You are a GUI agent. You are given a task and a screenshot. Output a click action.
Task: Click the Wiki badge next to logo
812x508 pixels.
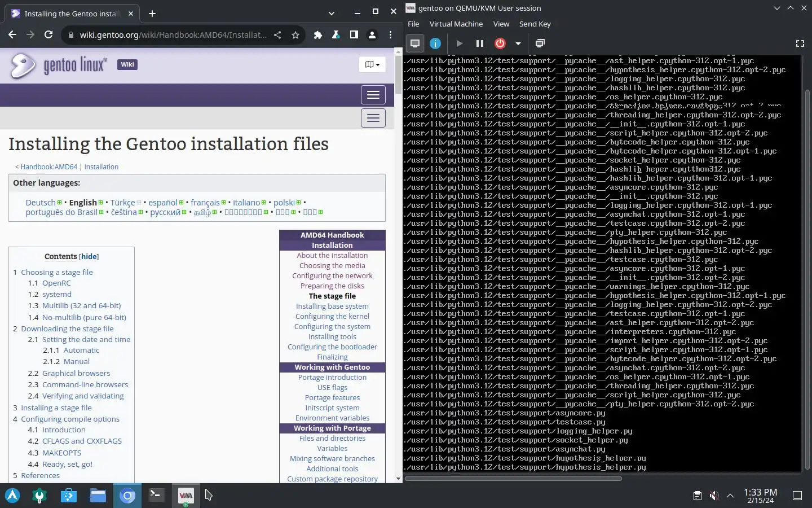[x=127, y=64]
